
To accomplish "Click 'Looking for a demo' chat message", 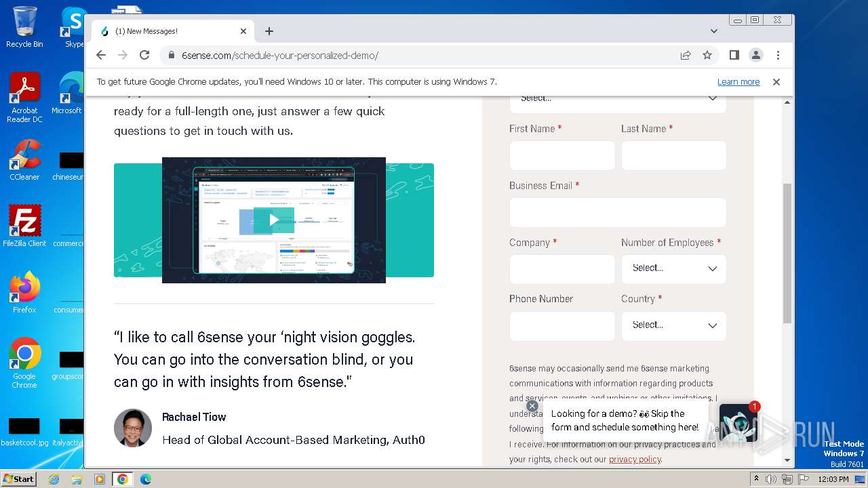I will click(625, 420).
